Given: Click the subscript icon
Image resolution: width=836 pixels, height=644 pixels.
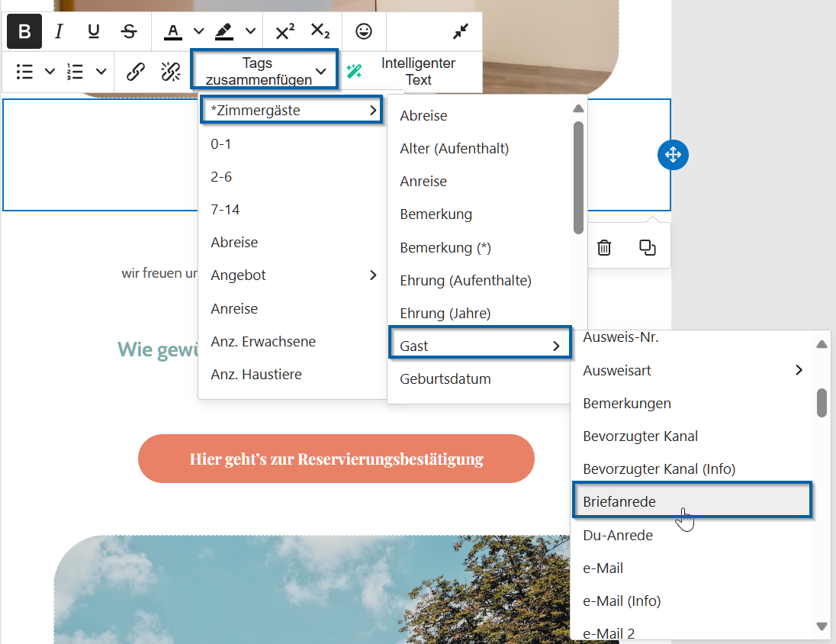Looking at the screenshot, I should pos(320,31).
